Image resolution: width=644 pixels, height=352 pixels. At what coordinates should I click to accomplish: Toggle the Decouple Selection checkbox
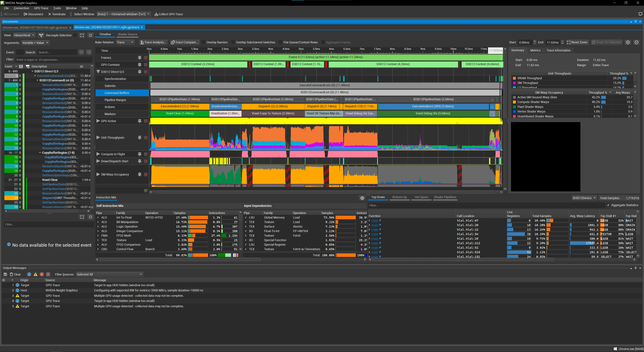(x=75, y=35)
